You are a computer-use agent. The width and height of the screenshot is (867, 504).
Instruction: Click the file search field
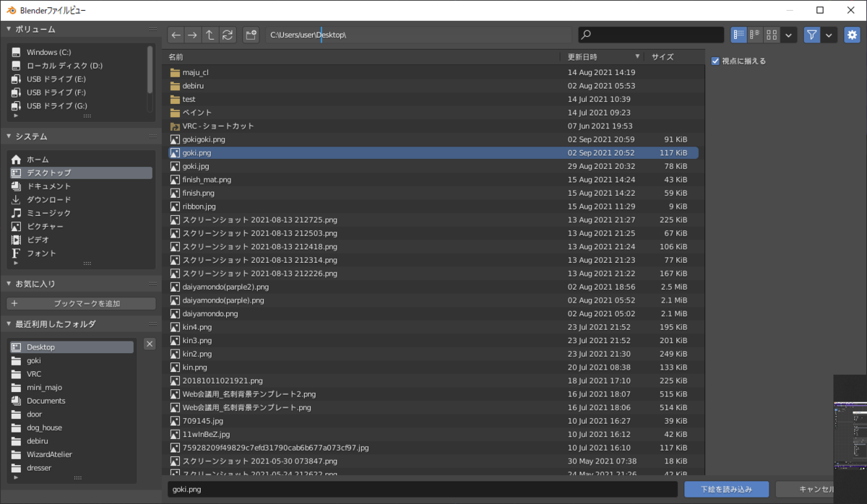pyautogui.click(x=651, y=35)
